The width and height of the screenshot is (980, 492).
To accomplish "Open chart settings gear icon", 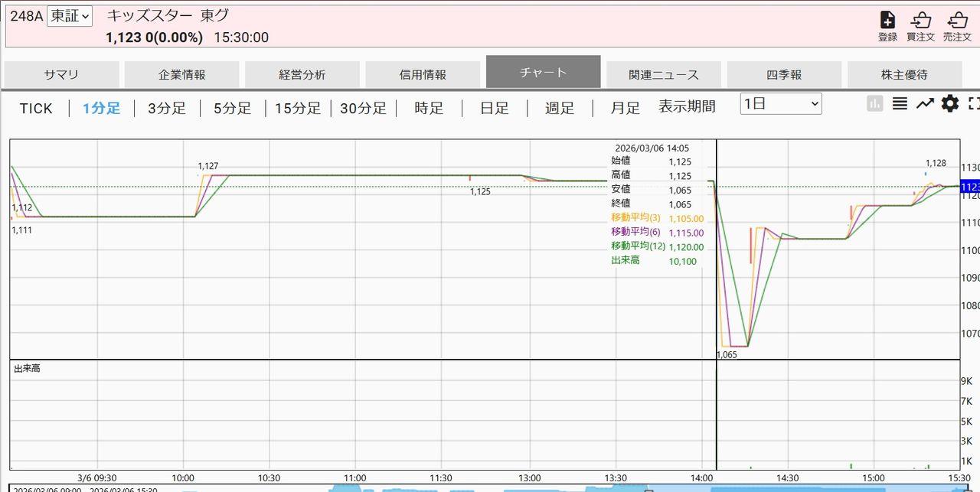I will [x=949, y=103].
